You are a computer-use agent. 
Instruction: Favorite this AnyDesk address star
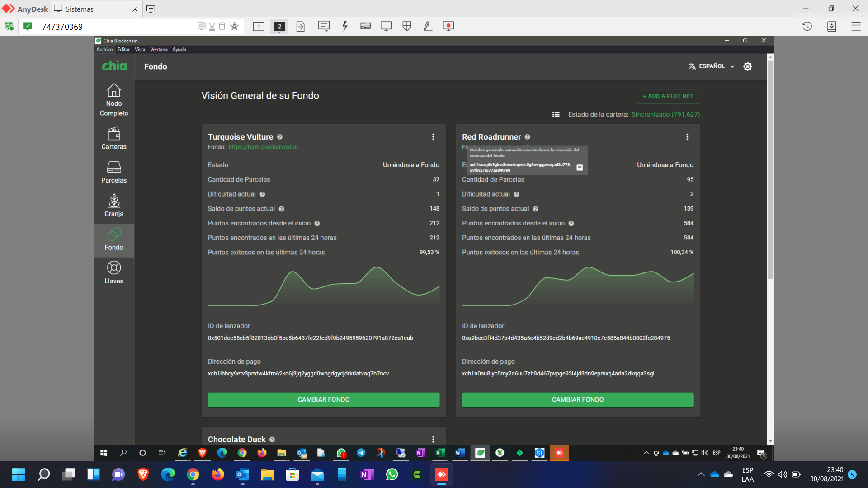point(234,26)
